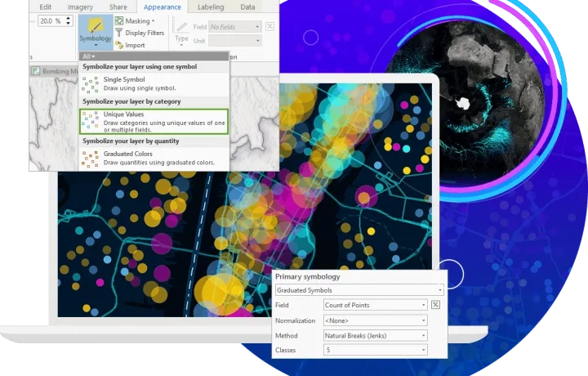This screenshot has height=376, width=588.
Task: Open the Count of Points field dropdown
Action: click(x=376, y=305)
